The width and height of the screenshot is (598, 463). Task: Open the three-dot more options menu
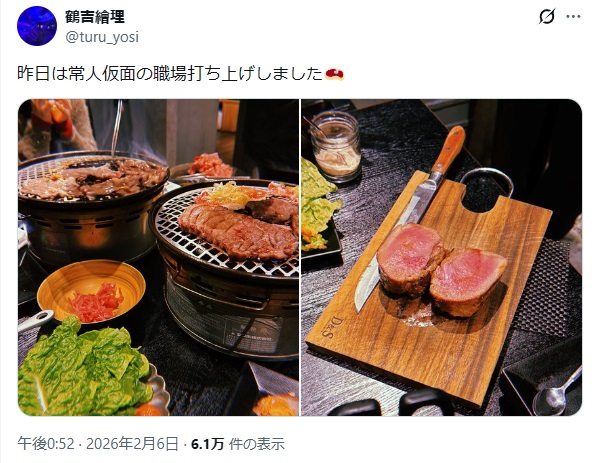click(573, 16)
